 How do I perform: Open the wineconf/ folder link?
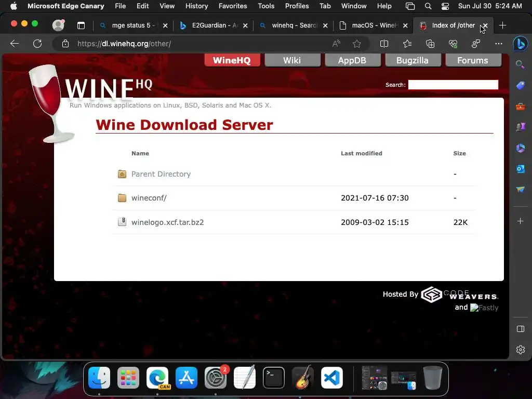click(x=149, y=198)
